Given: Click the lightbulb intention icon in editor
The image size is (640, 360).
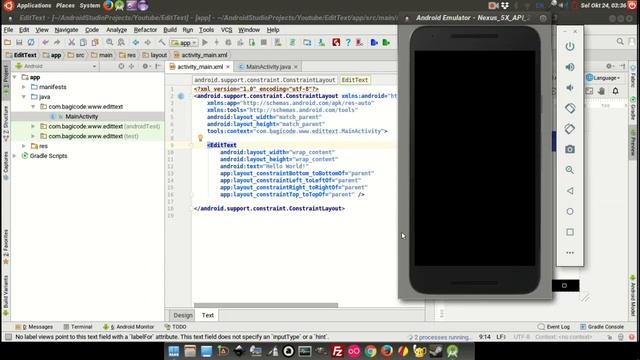Looking at the screenshot, I should point(200,138).
